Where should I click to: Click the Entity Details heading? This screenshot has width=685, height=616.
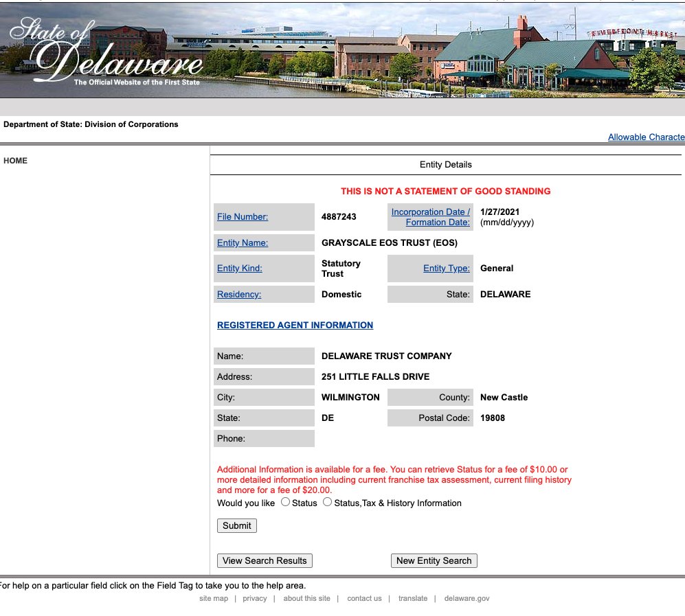[446, 165]
